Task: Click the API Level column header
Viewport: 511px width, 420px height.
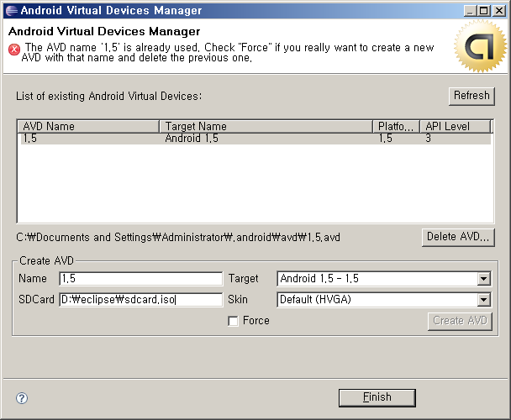Action: tap(455, 126)
